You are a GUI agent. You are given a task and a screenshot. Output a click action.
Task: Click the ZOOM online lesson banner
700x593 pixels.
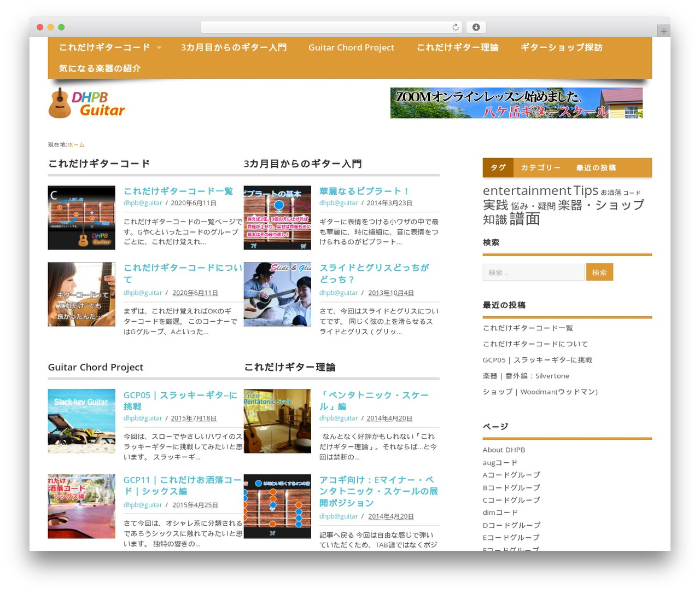tap(516, 103)
